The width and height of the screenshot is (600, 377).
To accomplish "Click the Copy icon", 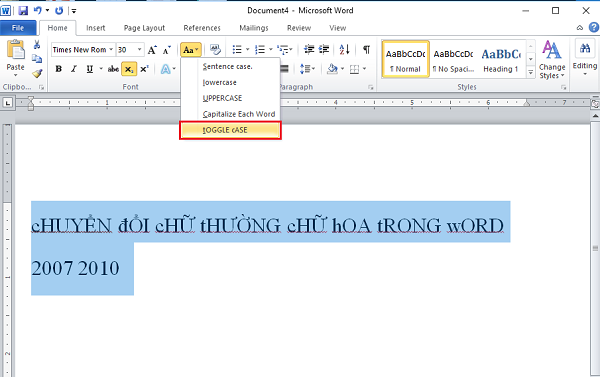I will point(37,59).
